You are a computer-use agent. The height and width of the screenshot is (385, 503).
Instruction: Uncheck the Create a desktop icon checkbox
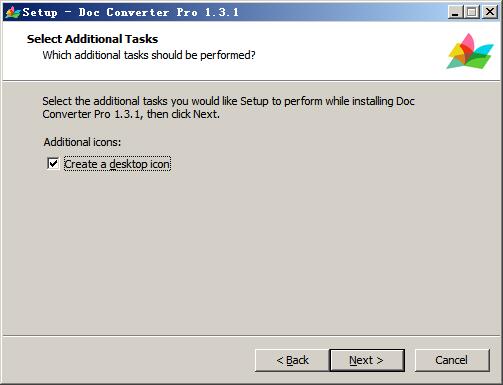pos(53,164)
